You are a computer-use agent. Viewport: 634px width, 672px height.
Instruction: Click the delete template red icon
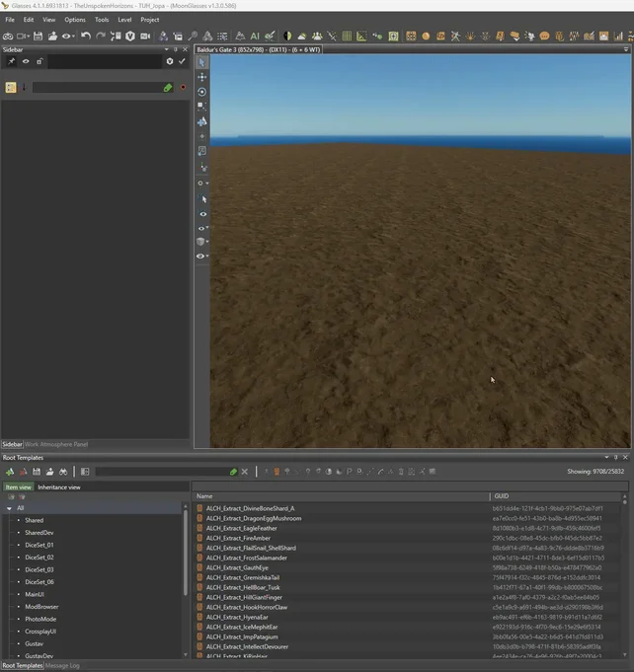click(x=23, y=472)
